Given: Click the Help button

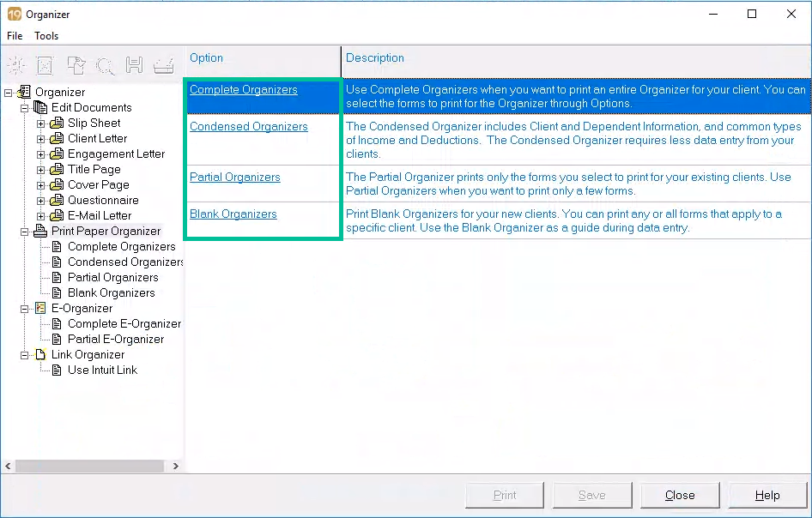Looking at the screenshot, I should pyautogui.click(x=767, y=495).
